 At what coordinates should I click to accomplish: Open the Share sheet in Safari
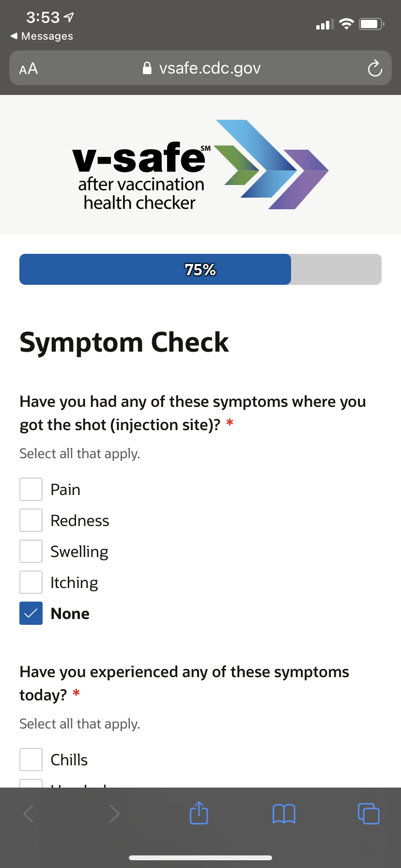pos(199,814)
